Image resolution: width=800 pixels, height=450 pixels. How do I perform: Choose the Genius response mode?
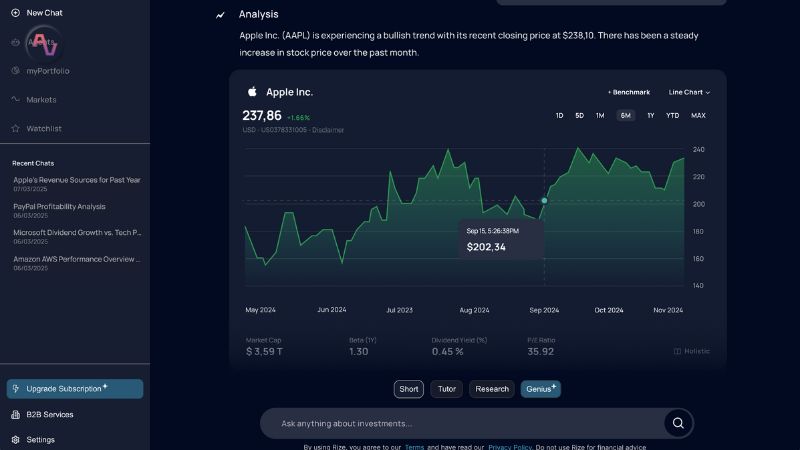tap(540, 389)
